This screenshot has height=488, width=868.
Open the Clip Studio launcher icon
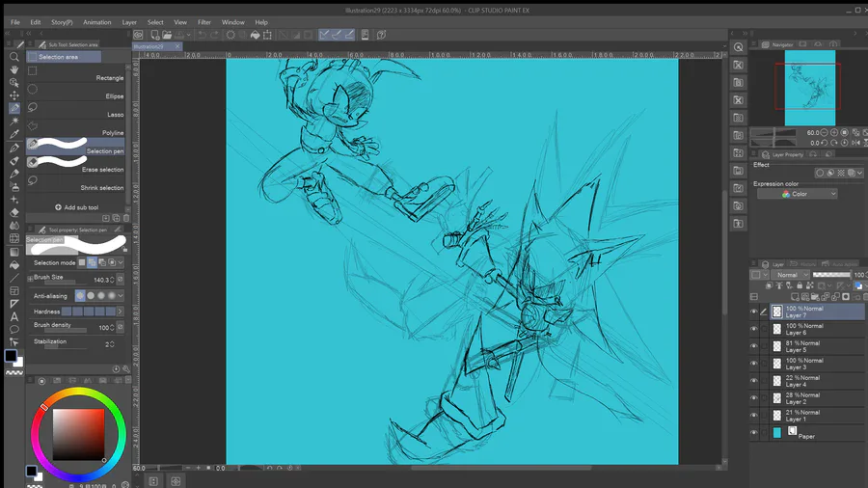[x=138, y=35]
